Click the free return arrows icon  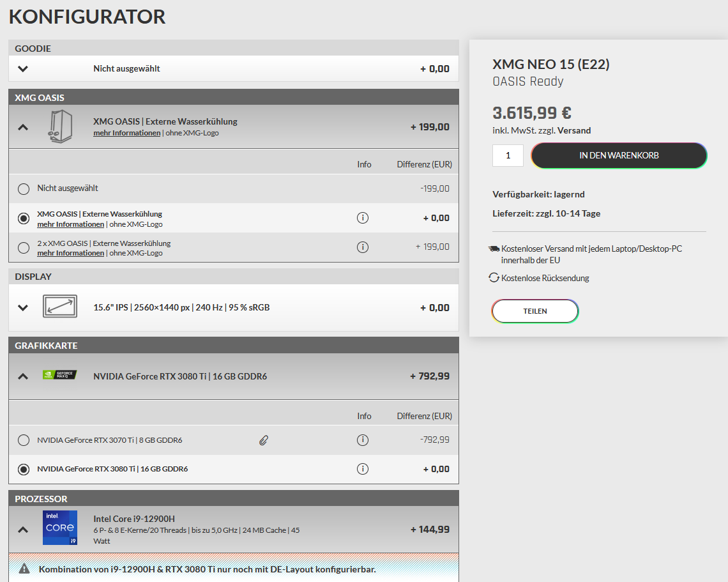click(494, 278)
